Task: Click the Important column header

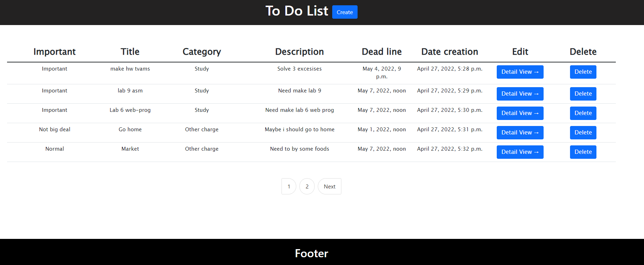Action: click(x=55, y=52)
